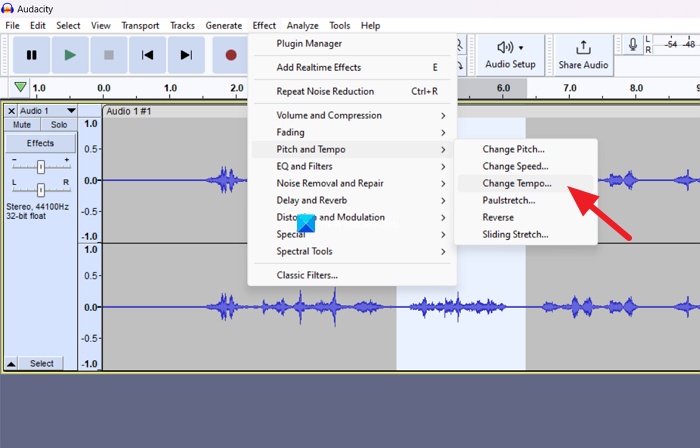Open the Select menu
The height and width of the screenshot is (448, 700).
click(68, 25)
